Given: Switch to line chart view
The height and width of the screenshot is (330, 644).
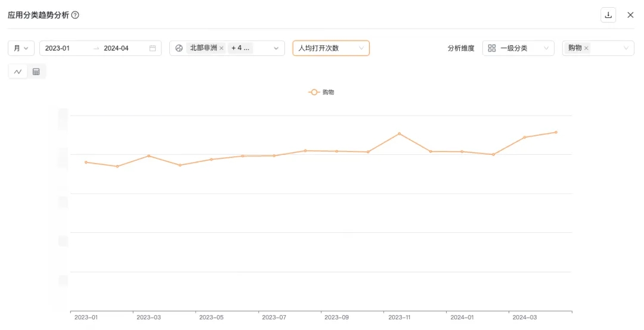Looking at the screenshot, I should 18,71.
